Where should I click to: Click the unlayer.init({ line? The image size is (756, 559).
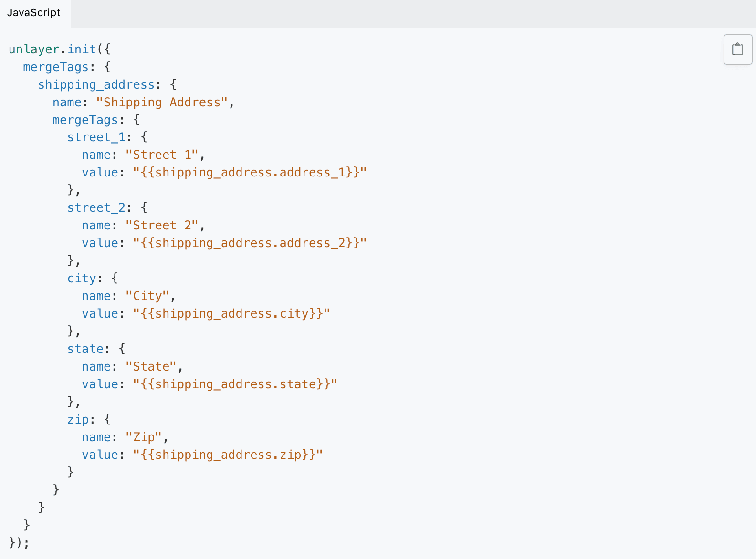pos(60,49)
